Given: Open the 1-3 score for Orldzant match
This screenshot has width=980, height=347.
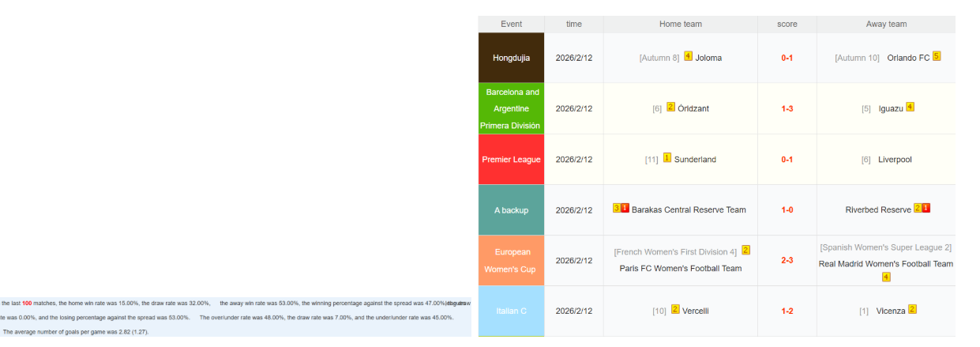Looking at the screenshot, I should 787,109.
